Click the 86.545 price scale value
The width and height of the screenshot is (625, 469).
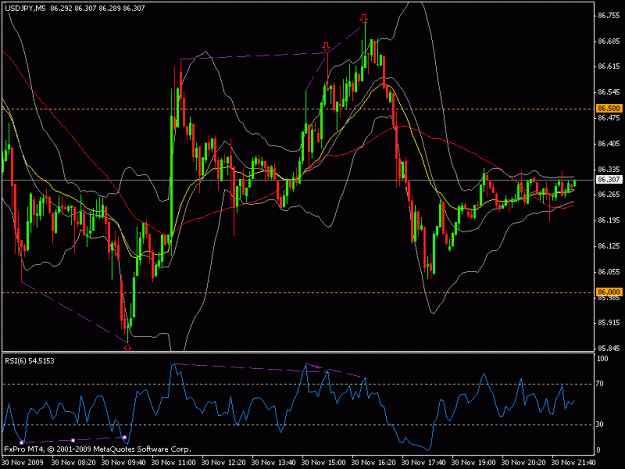click(609, 92)
